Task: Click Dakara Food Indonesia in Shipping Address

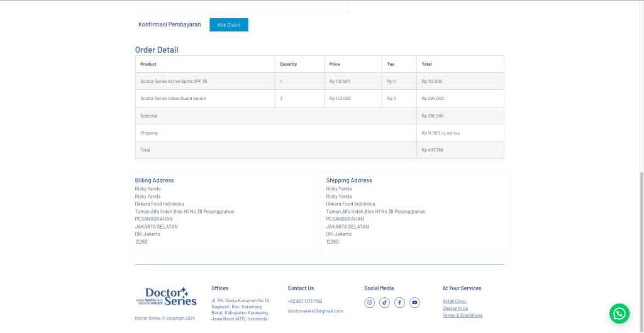Action: coord(350,204)
